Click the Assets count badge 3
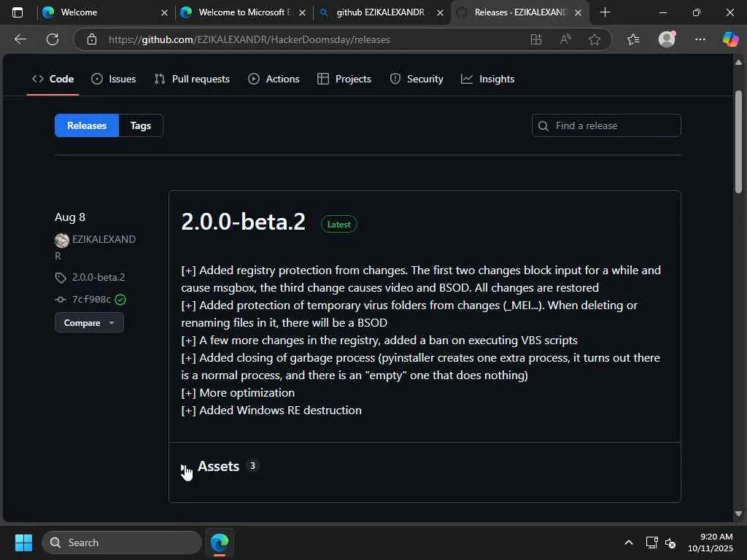Screen dimensions: 747x560 pos(252,466)
